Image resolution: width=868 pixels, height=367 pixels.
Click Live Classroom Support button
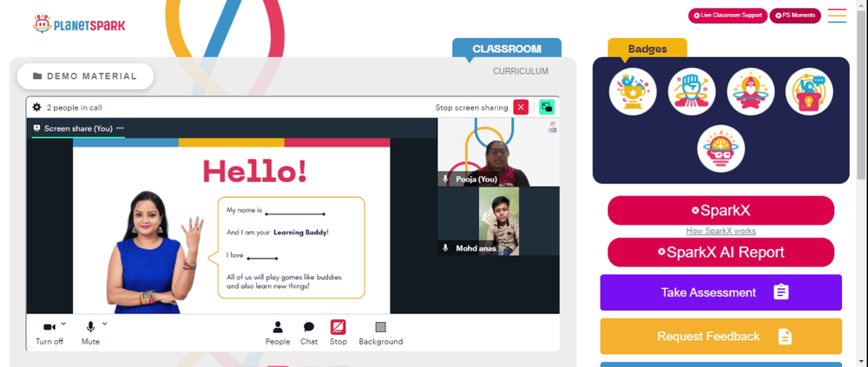(x=727, y=16)
